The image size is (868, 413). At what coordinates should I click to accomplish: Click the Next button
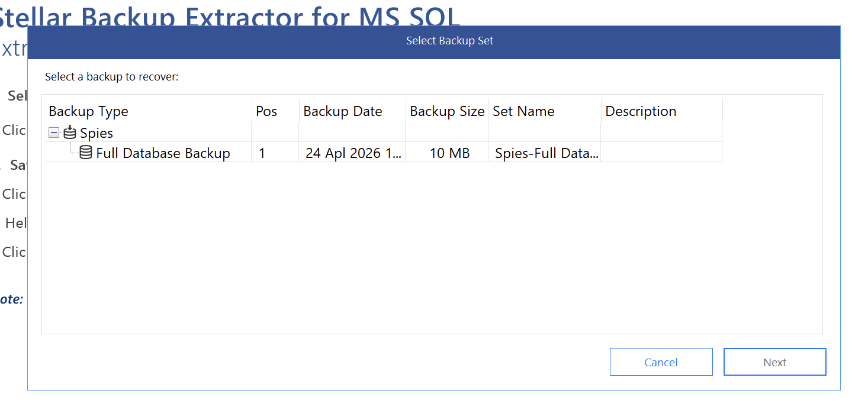point(774,362)
